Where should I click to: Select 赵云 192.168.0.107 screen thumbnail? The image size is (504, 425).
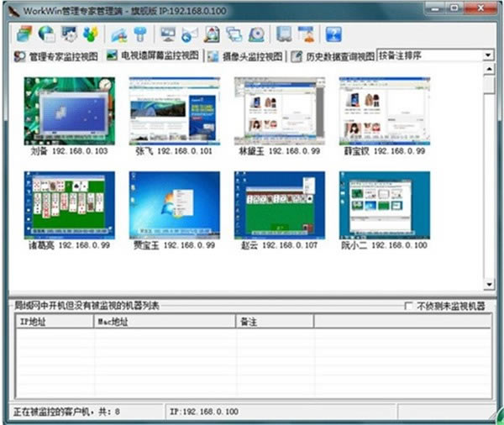tap(280, 206)
